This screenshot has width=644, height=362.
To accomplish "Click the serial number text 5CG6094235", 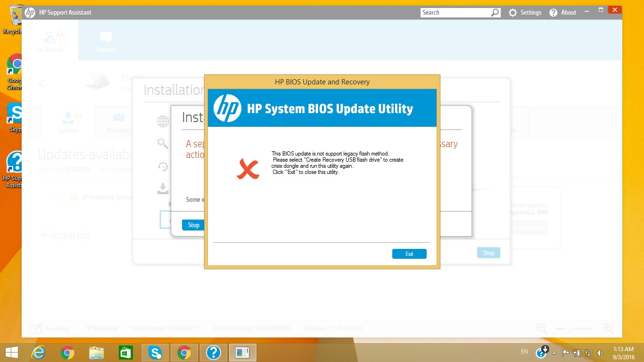I will click(x=184, y=329).
